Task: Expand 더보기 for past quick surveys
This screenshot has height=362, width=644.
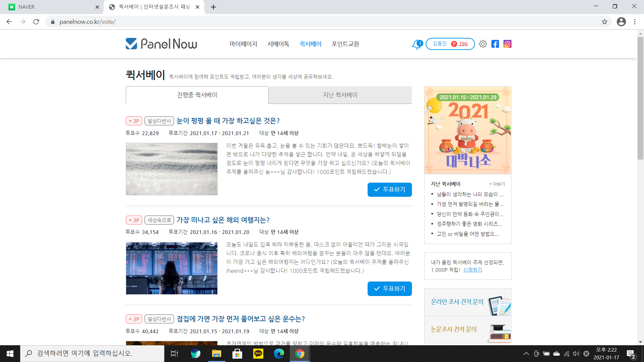Action: click(497, 184)
